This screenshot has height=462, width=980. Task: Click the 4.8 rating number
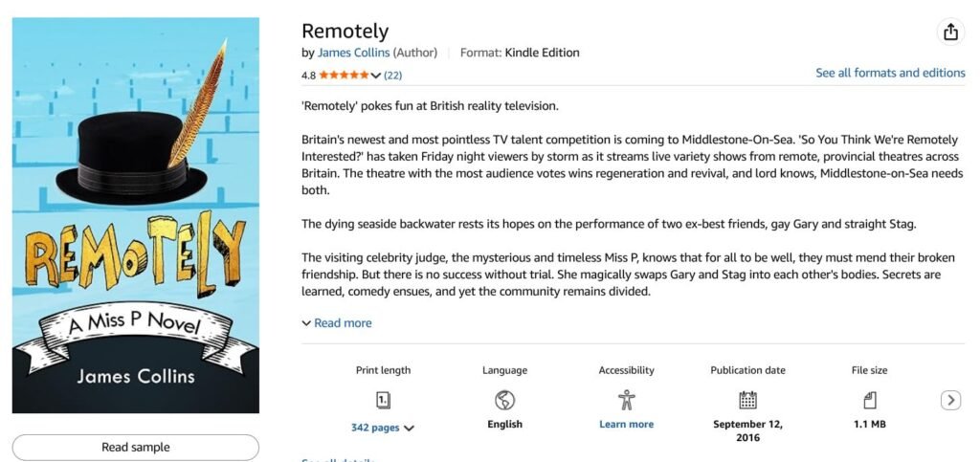coord(309,76)
